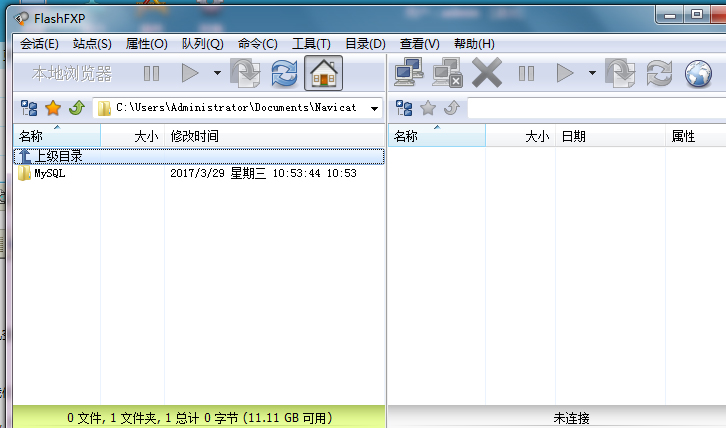Open the 帮助(H) menu

click(474, 44)
